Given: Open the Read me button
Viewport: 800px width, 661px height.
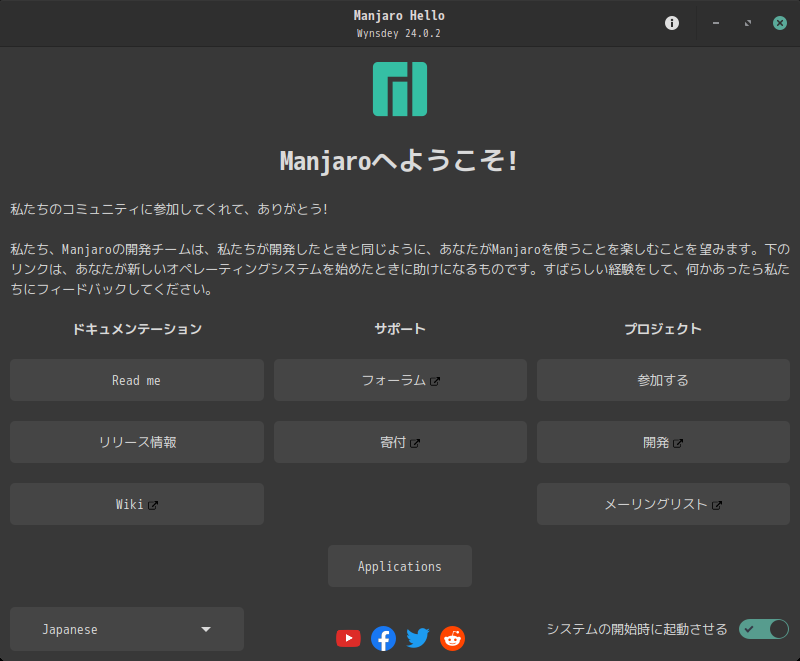Looking at the screenshot, I should [137, 380].
